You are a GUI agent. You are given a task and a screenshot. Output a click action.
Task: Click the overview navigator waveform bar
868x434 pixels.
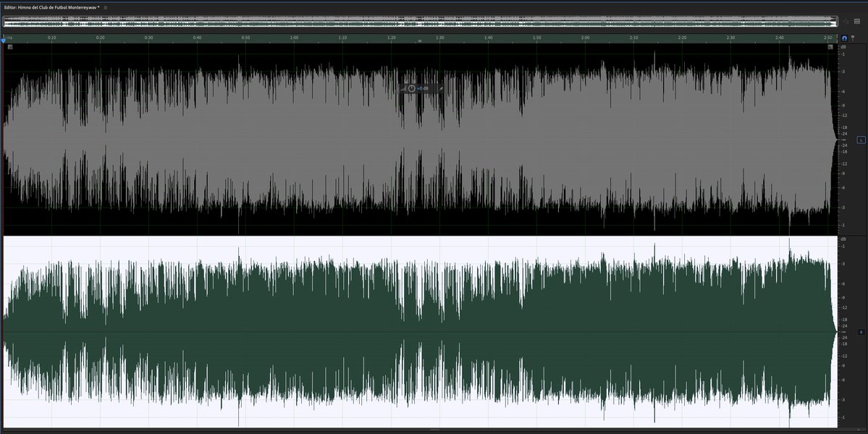pos(420,22)
